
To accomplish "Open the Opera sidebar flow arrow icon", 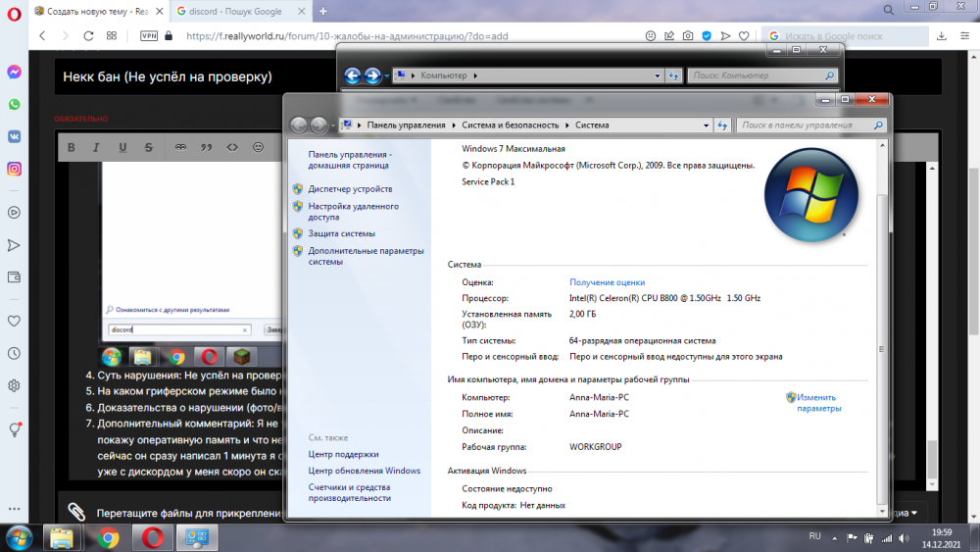I will pyautogui.click(x=14, y=245).
